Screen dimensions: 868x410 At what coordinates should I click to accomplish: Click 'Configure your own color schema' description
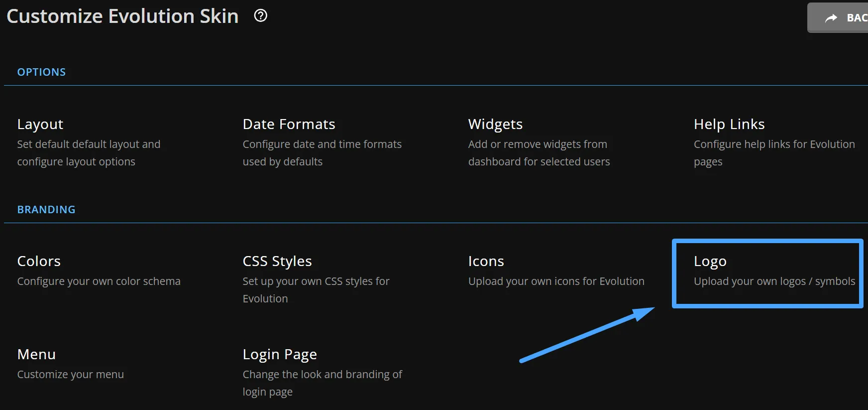pyautogui.click(x=99, y=281)
